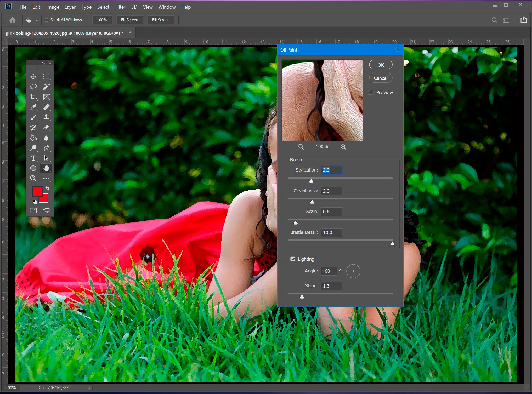
Task: Drag the Stylization slider value
Action: 311,181
